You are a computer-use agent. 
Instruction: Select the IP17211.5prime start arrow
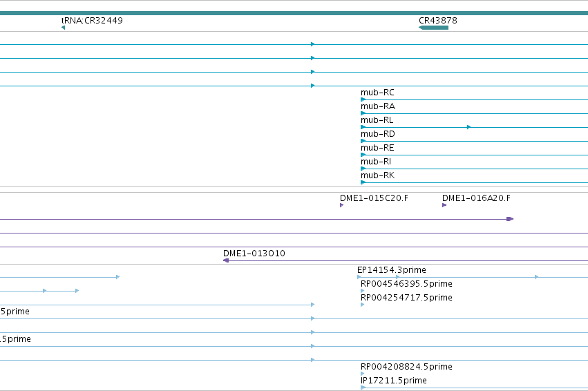click(363, 388)
